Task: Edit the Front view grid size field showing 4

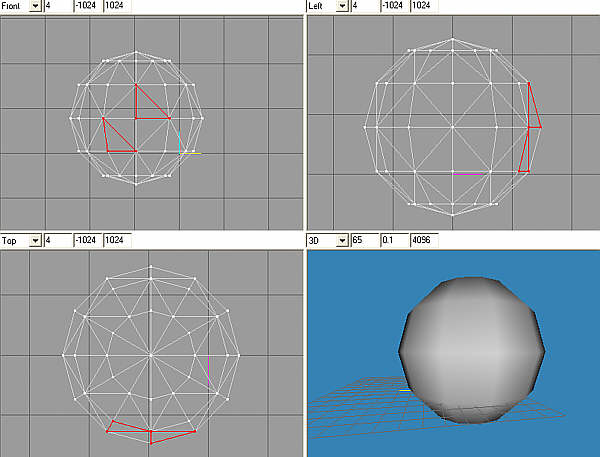Action: point(58,6)
